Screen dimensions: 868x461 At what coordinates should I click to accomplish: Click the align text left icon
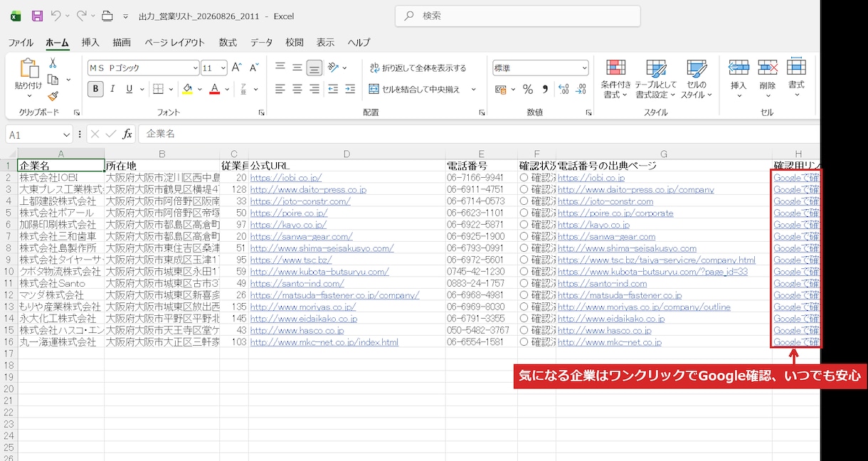280,89
